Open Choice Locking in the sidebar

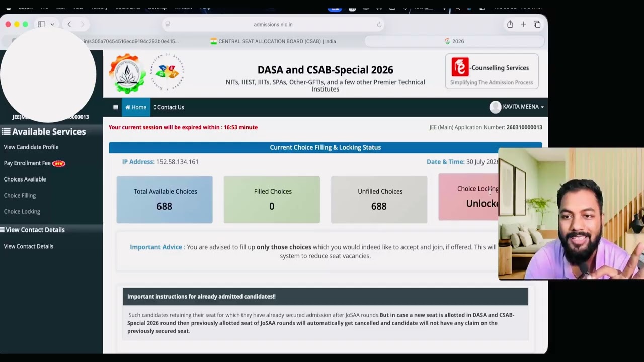[x=22, y=211]
